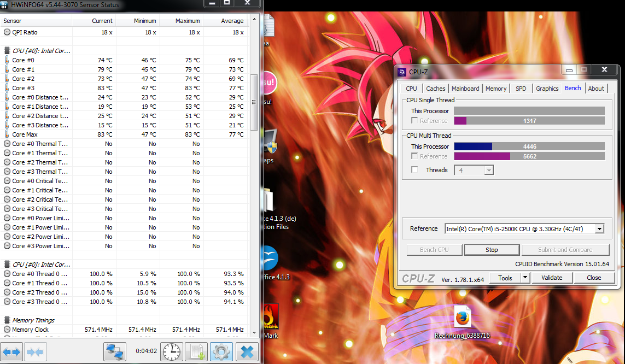Select Core #0 Thread 0 usage icon
The height and width of the screenshot is (364, 625).
click(7, 274)
